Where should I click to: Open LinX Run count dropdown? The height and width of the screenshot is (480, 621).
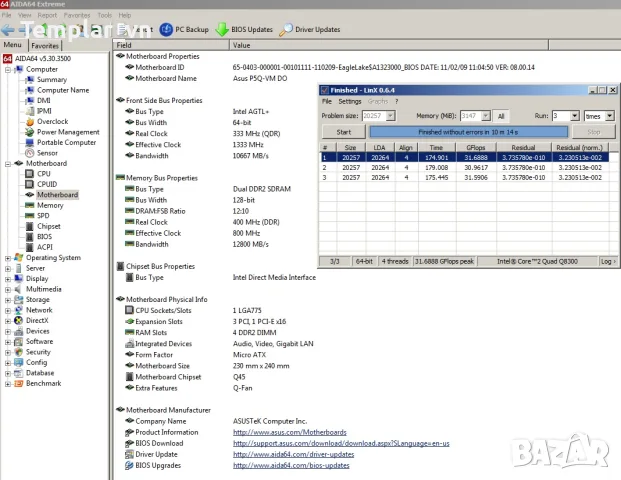tap(575, 116)
